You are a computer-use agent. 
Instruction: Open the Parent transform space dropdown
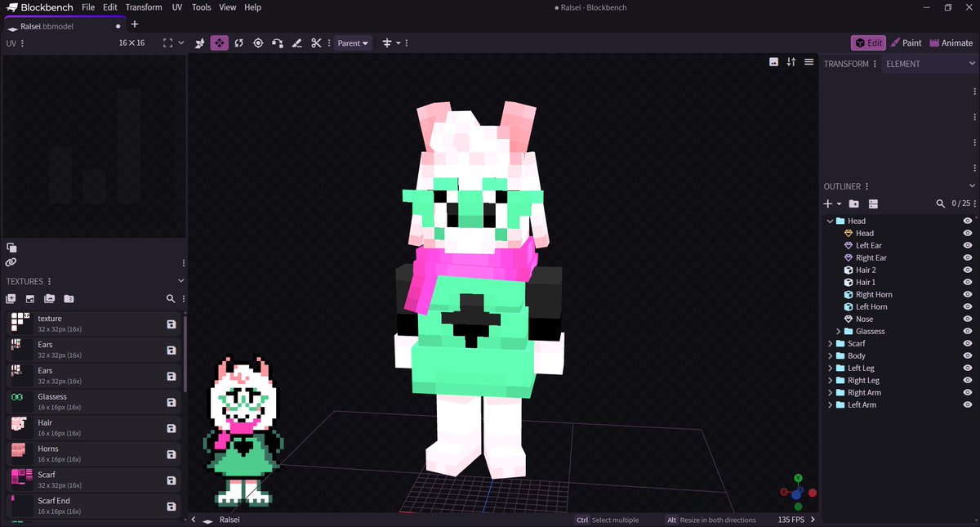353,42
